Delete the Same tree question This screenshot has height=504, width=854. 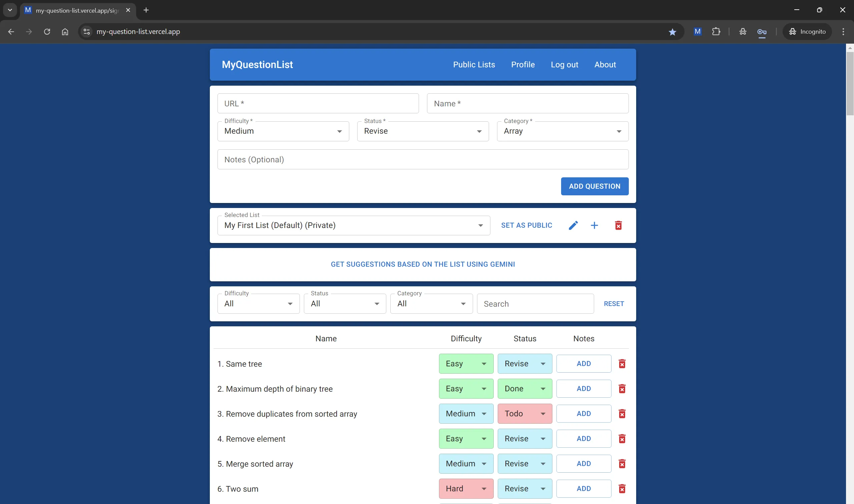622,364
